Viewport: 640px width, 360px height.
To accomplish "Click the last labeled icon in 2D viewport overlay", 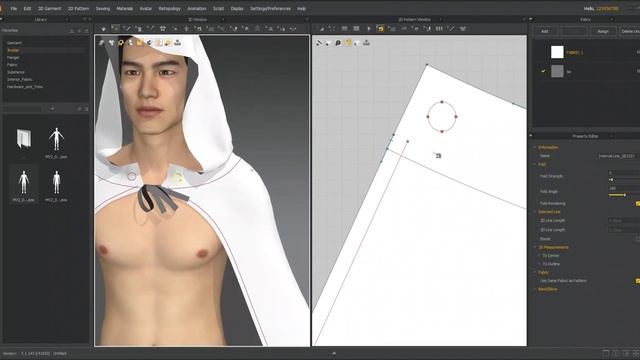I will (x=366, y=42).
